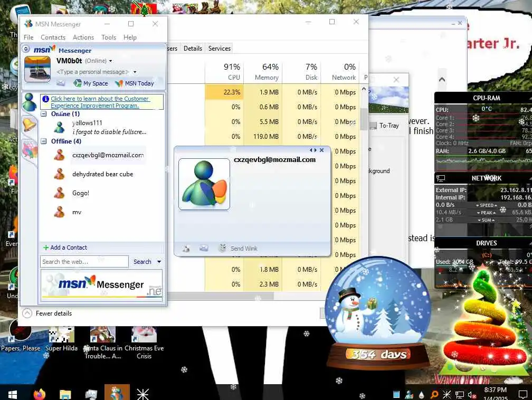Collapse the Offline (4) contact group

coord(44,141)
